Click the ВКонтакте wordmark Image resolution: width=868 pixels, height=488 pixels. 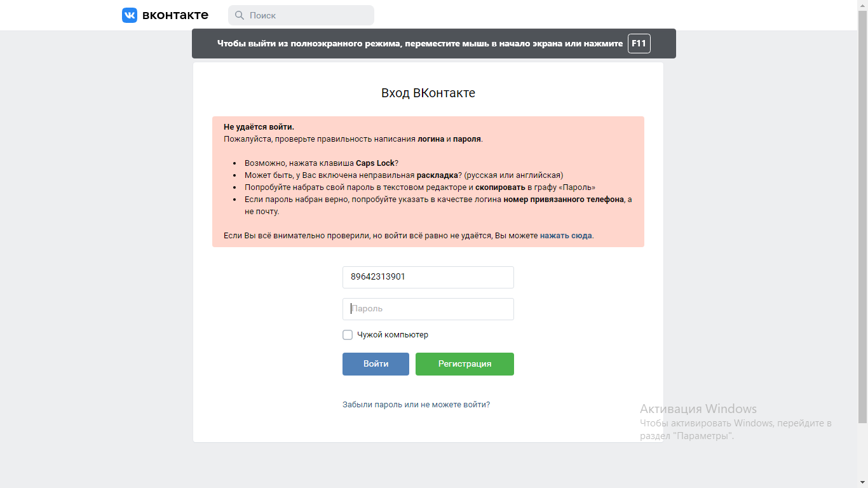pos(175,15)
